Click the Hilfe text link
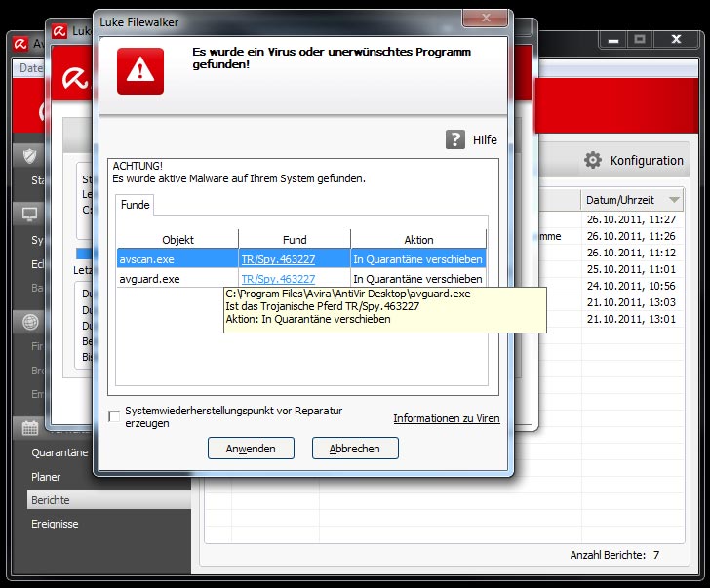Screen dimensions: 710x588 pyautogui.click(x=485, y=139)
